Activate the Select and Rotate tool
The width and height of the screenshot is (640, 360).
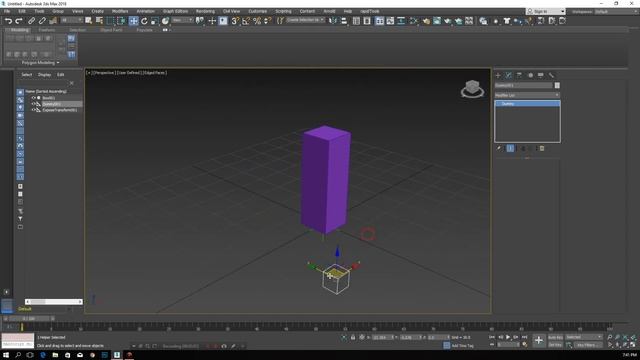(x=144, y=21)
